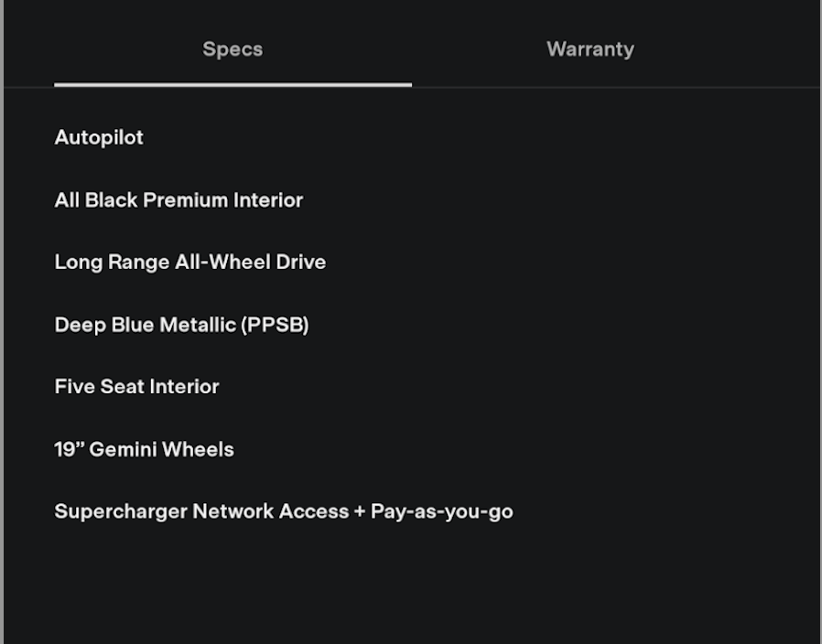Select the All Black Premium Interior item
The image size is (822, 644).
178,200
